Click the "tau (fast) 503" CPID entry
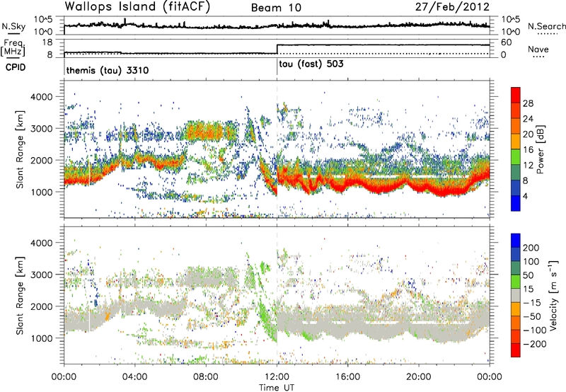 click(x=311, y=64)
